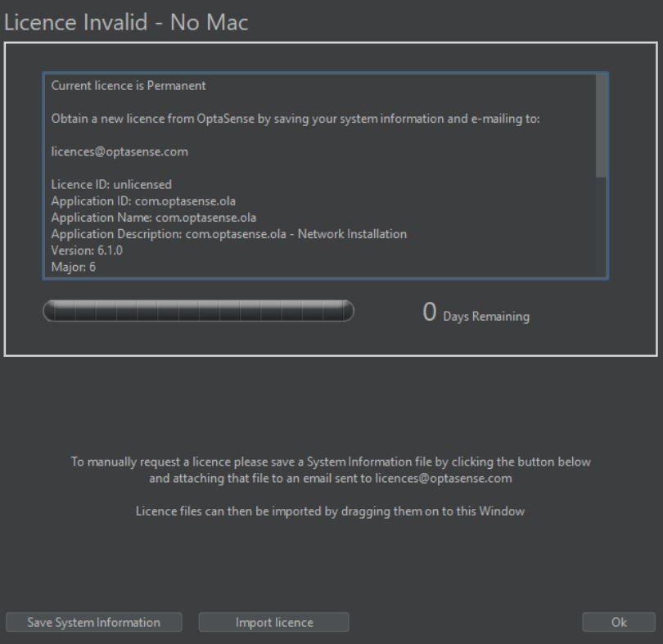Click the licence days remaining progress bar
Image resolution: width=663 pixels, height=644 pixels.
[198, 311]
